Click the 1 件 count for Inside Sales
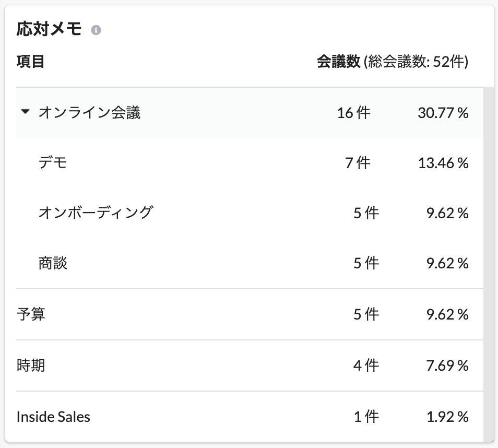This screenshot has width=498, height=448. tap(366, 417)
